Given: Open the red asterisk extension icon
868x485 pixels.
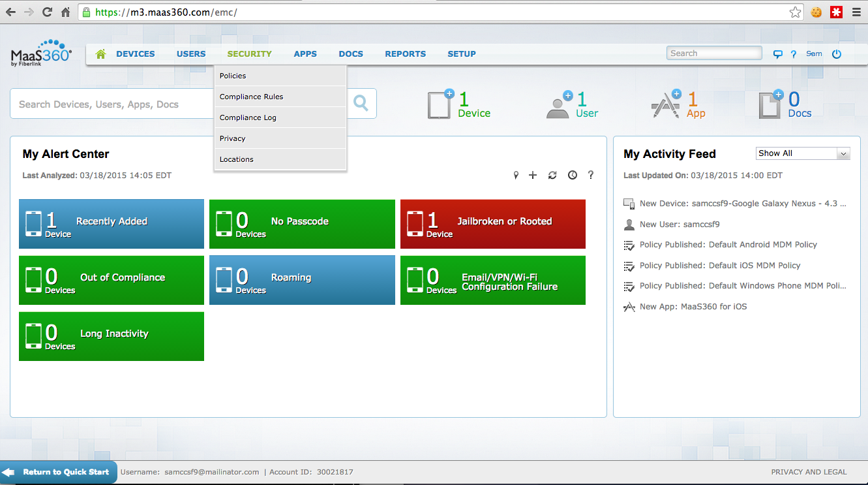Looking at the screenshot, I should (x=835, y=12).
